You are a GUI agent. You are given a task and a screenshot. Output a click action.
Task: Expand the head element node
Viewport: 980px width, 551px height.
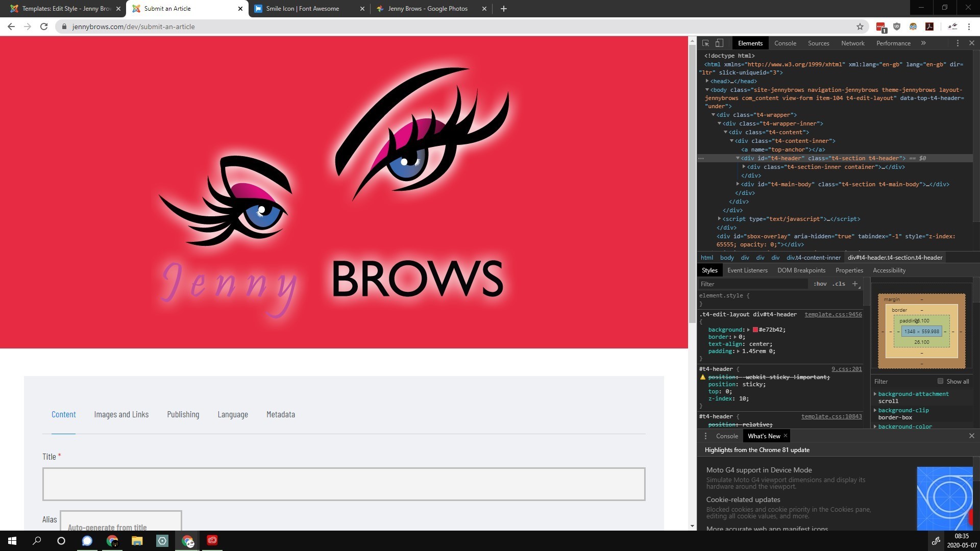pyautogui.click(x=707, y=81)
